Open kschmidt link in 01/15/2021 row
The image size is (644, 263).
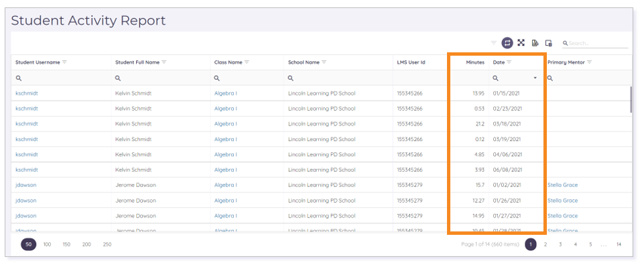point(27,93)
